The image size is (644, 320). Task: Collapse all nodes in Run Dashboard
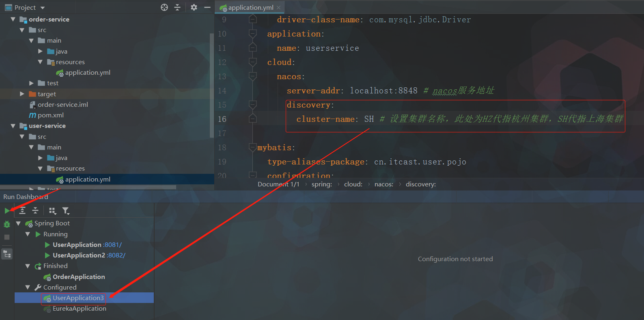(x=35, y=210)
